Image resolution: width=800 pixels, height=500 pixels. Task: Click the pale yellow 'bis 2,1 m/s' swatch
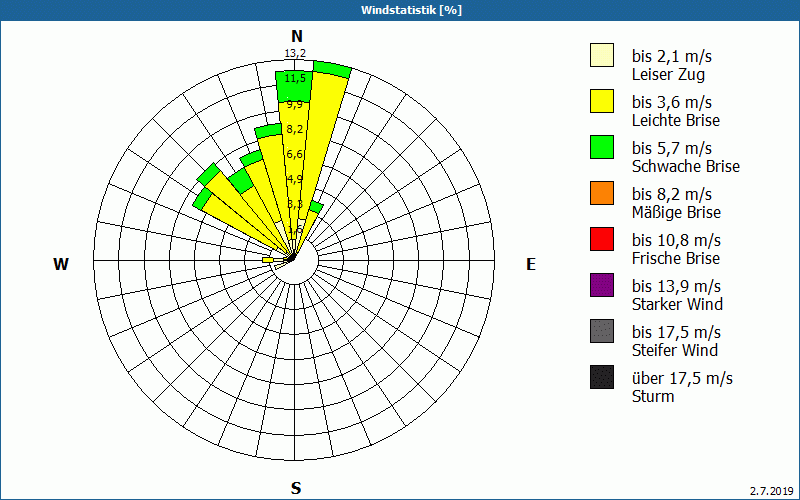pos(602,55)
